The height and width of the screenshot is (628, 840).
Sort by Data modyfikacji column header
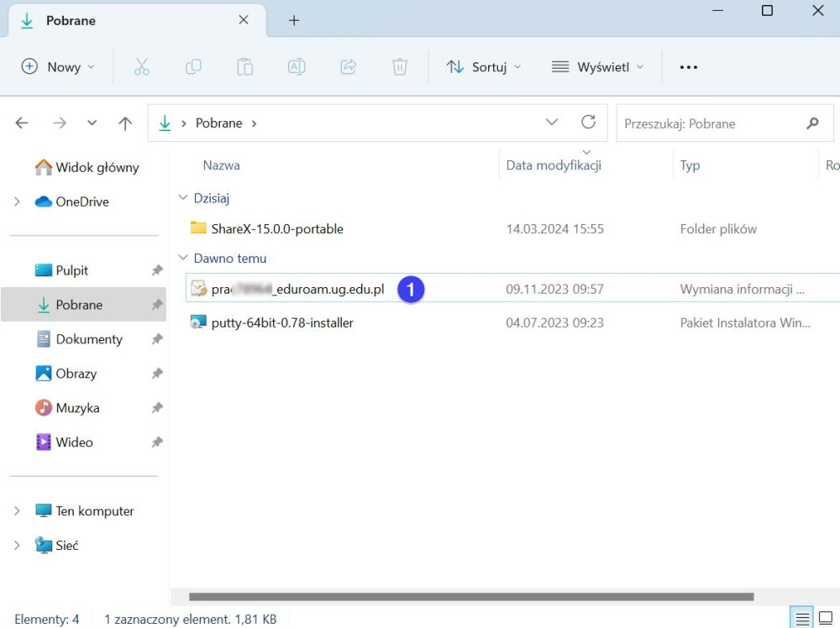pyautogui.click(x=554, y=165)
